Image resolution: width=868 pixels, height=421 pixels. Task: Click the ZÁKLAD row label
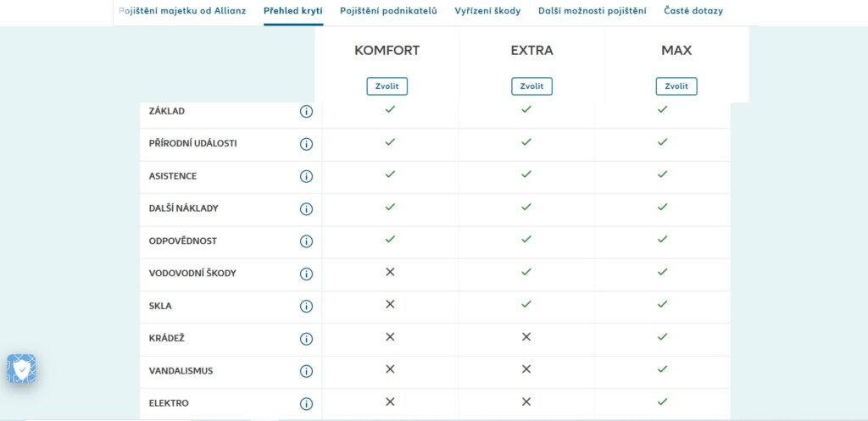click(167, 111)
